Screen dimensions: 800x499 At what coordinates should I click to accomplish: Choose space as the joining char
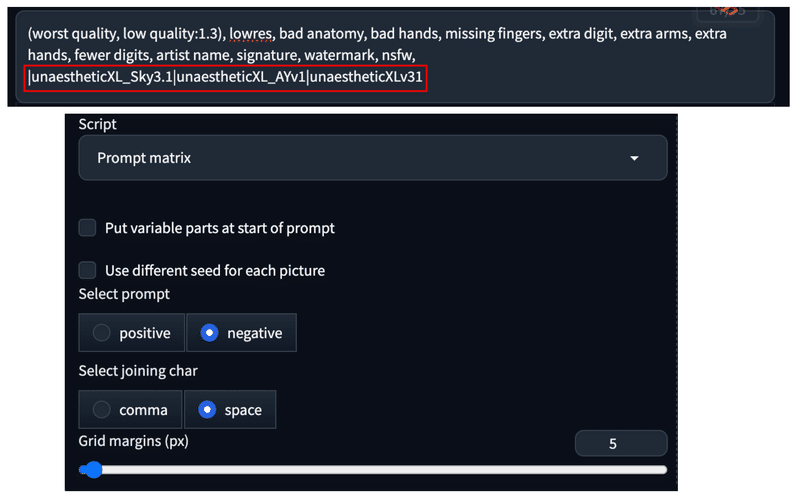[230, 409]
